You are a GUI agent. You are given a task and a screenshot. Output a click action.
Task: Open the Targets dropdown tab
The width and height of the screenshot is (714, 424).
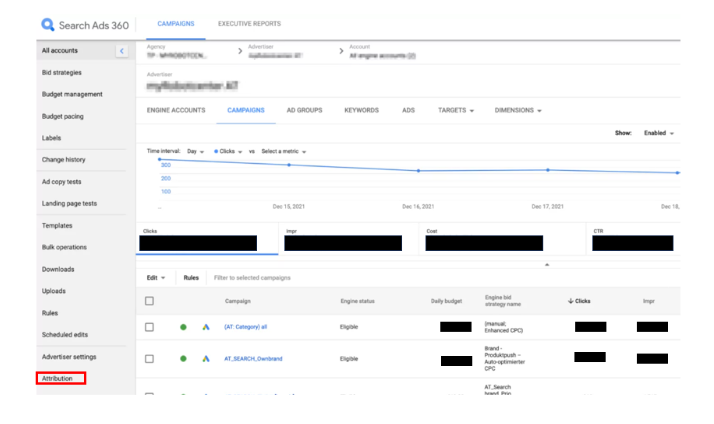(456, 110)
